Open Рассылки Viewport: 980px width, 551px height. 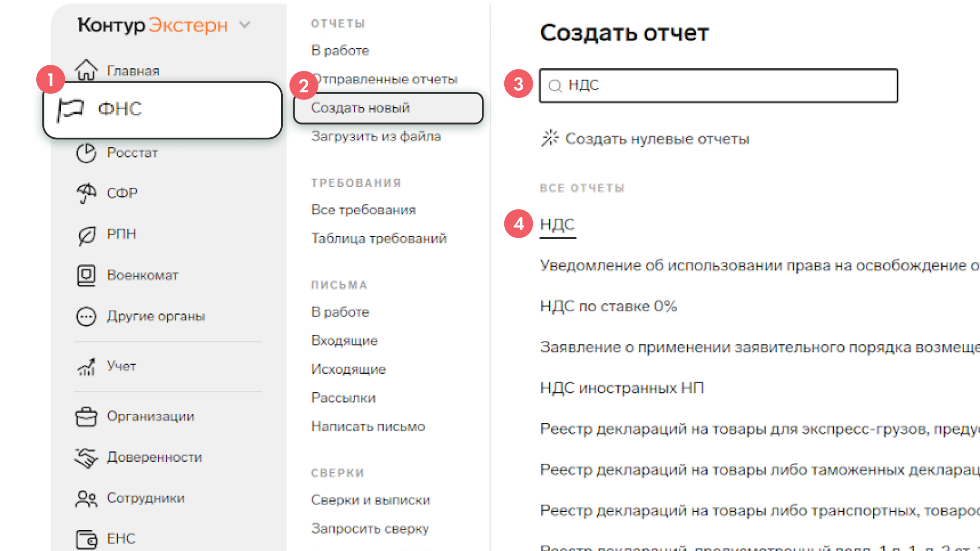343,398
